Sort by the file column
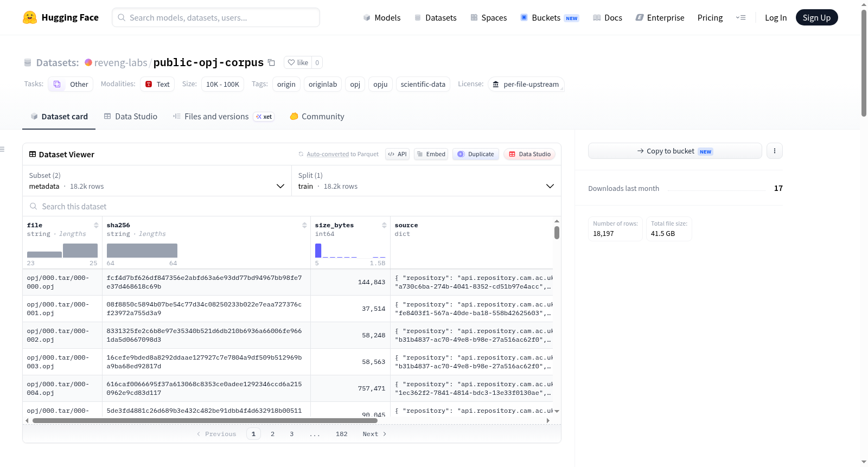 coord(96,225)
